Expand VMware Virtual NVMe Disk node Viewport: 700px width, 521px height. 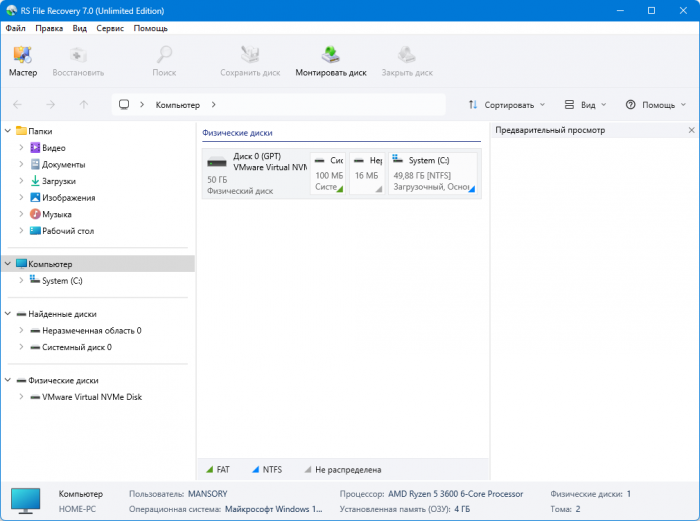(21, 397)
